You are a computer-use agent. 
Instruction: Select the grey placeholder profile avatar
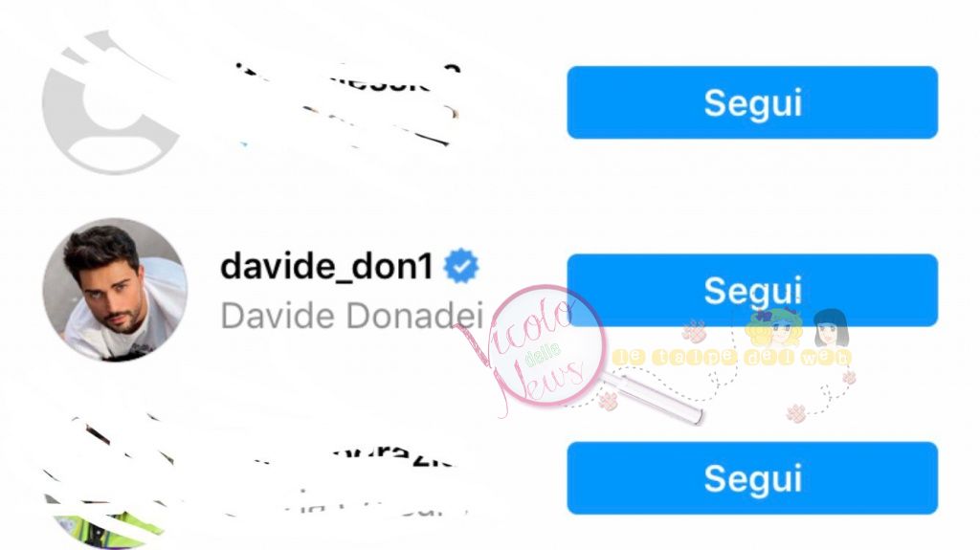point(111,103)
